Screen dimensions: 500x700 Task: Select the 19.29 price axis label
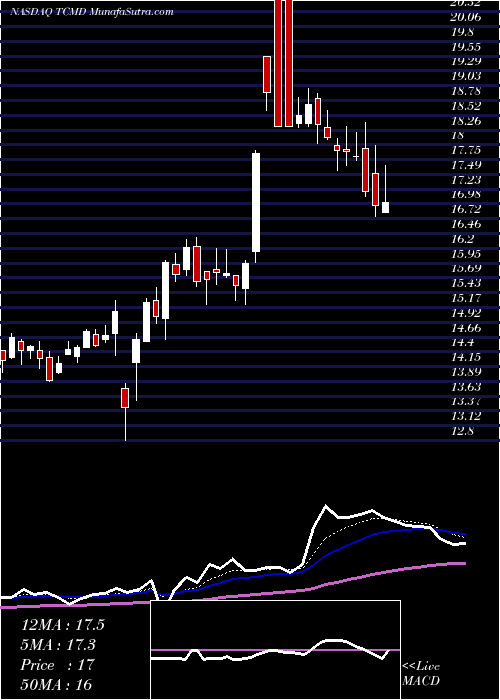[x=465, y=62]
